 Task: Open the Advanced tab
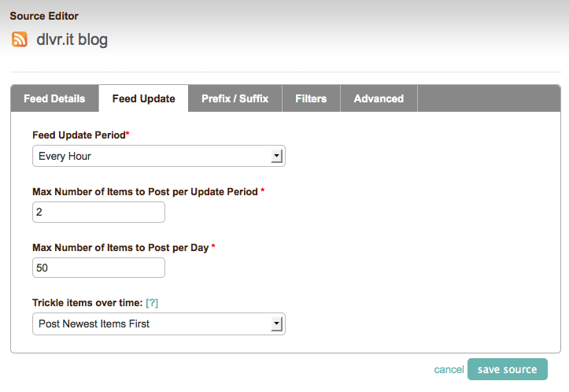click(379, 98)
